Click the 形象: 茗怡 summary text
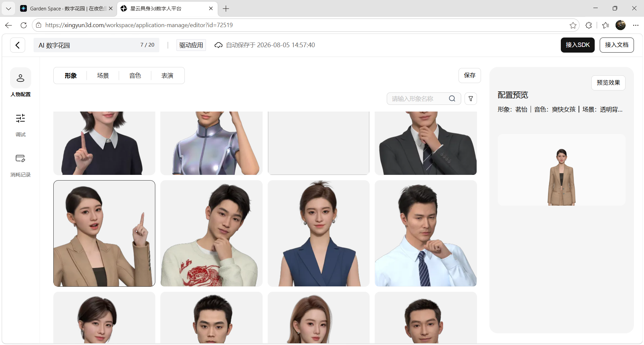The height and width of the screenshot is (345, 644). tap(513, 110)
